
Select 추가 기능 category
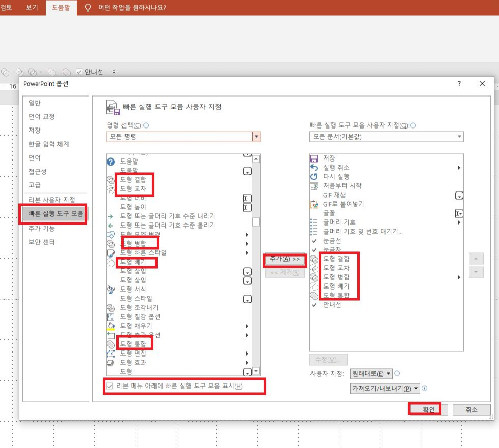[42, 229]
